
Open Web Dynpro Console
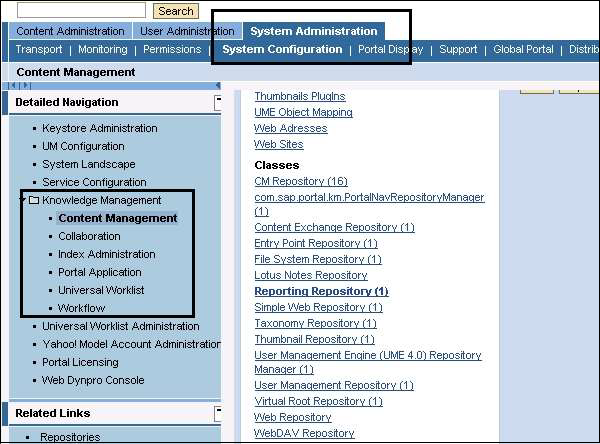(93, 380)
